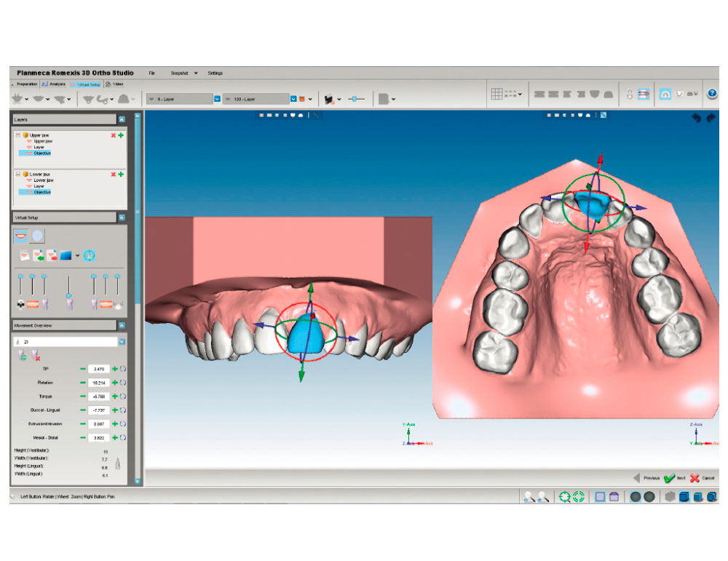Image resolution: width=728 pixels, height=561 pixels.
Task: Collapse the Lower jaw tree node
Action: (18, 175)
